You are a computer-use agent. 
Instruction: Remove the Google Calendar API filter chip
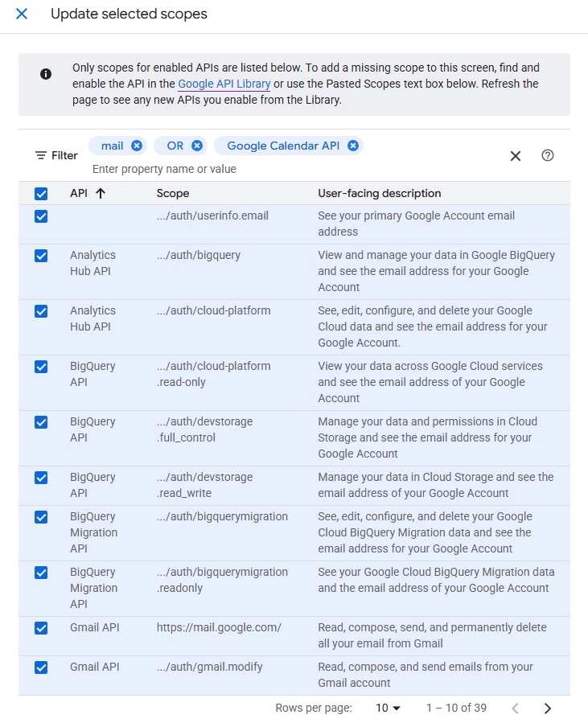[353, 146]
